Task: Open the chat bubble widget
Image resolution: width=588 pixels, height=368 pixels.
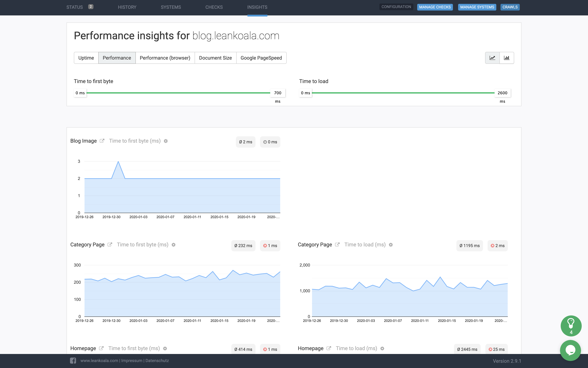Action: tap(570, 350)
